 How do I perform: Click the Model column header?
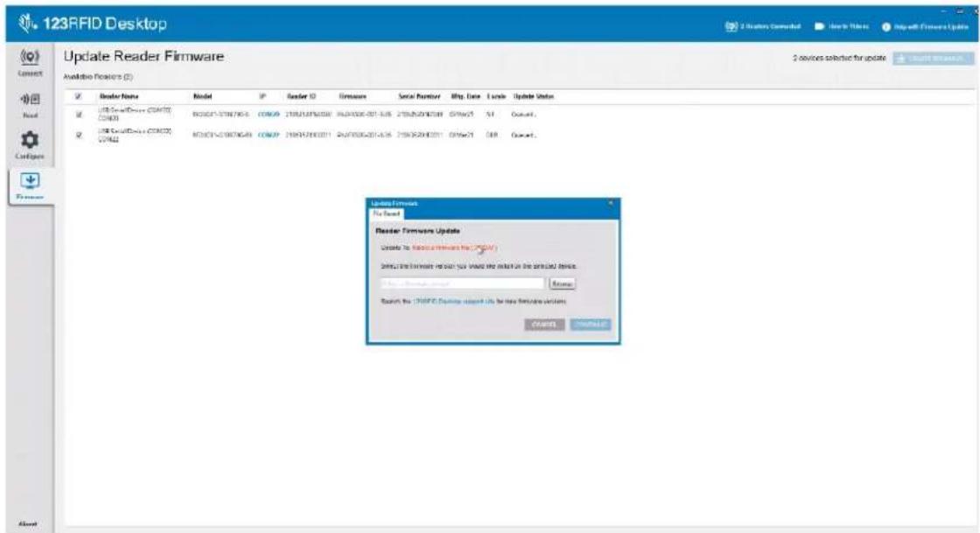tap(202, 96)
